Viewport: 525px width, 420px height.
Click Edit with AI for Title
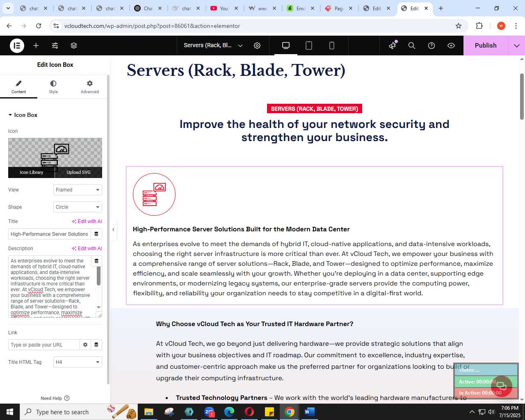pyautogui.click(x=87, y=221)
